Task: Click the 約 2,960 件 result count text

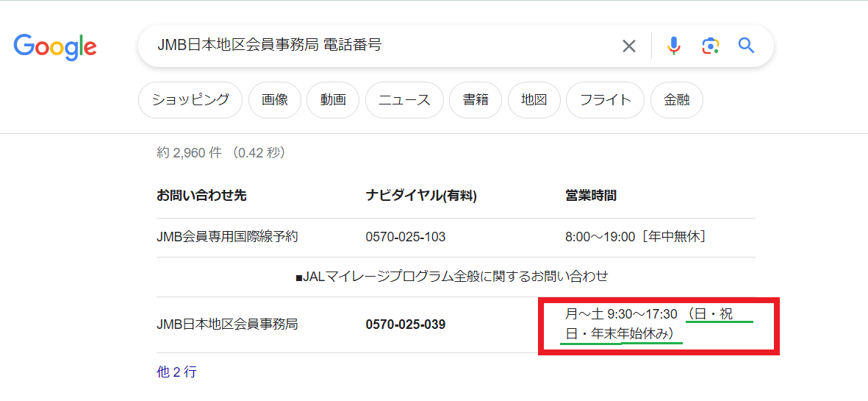Action: [x=189, y=153]
